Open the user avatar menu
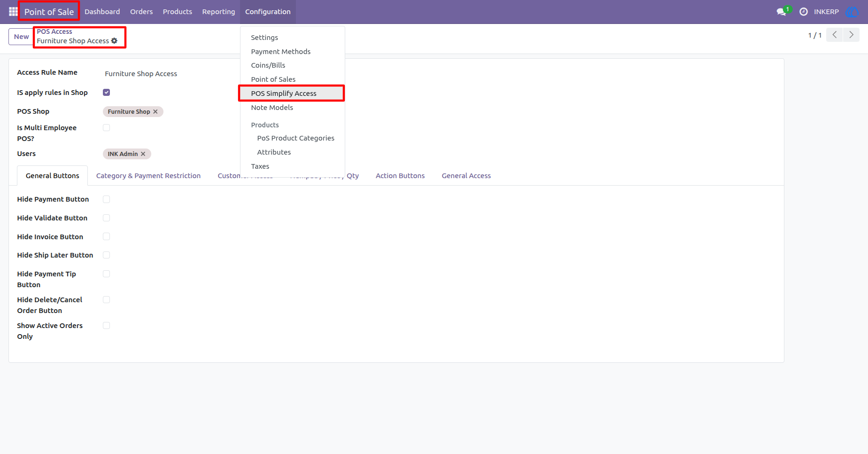Screen dimensions: 868x454 pos(852,12)
